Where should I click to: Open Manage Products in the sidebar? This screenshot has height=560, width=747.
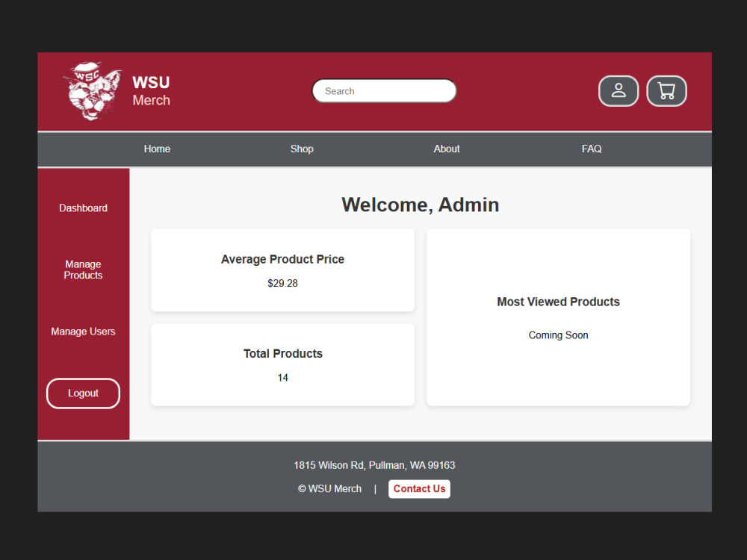click(x=84, y=270)
